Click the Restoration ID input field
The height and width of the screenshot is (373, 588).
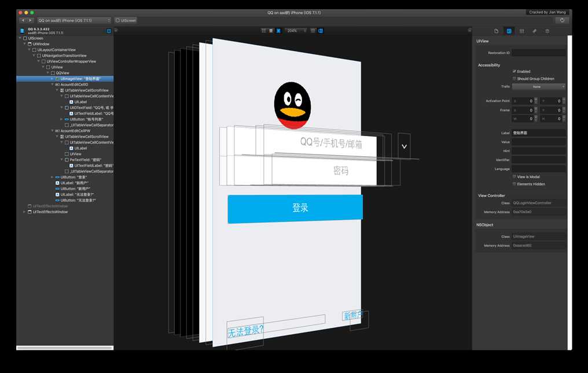tap(538, 53)
